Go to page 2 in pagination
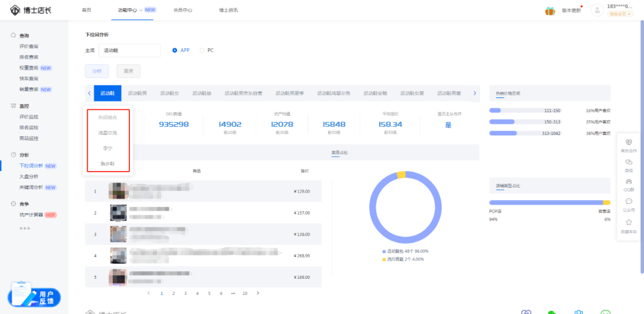Screen dimensions: 644x314 tap(173, 293)
